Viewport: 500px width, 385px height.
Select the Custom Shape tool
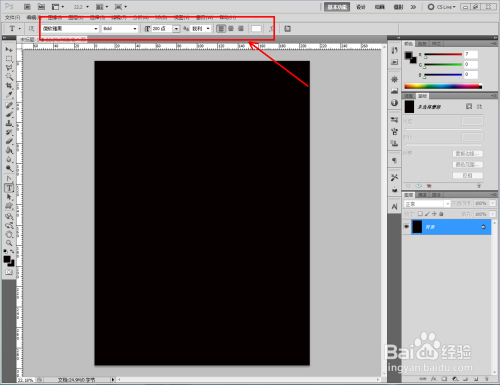coord(9,206)
